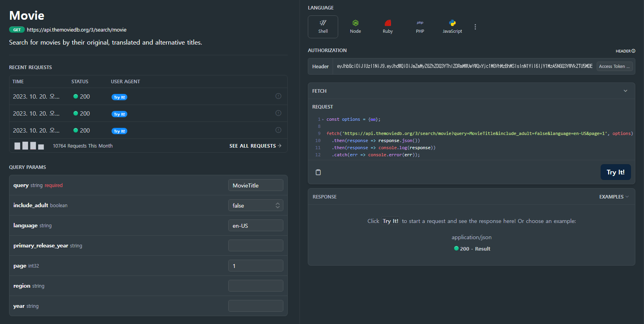The height and width of the screenshot is (324, 644).
Task: Open info icon on third recent request
Action: pyautogui.click(x=278, y=130)
